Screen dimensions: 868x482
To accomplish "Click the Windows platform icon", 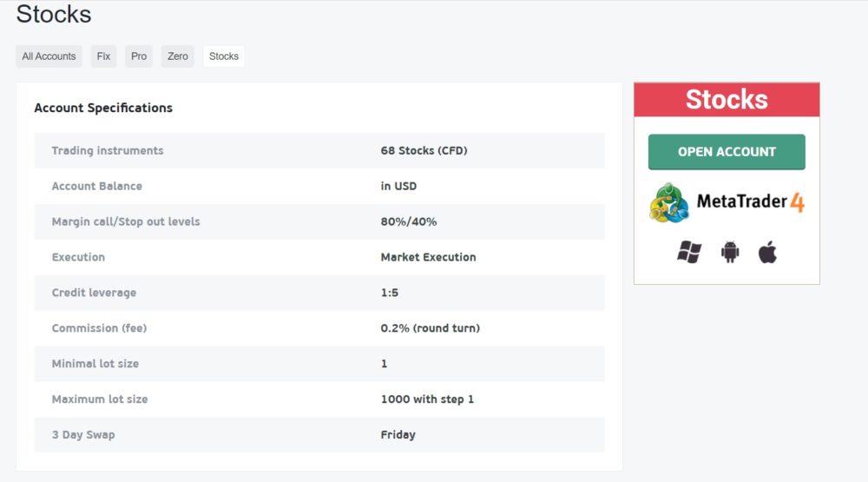I will click(689, 252).
